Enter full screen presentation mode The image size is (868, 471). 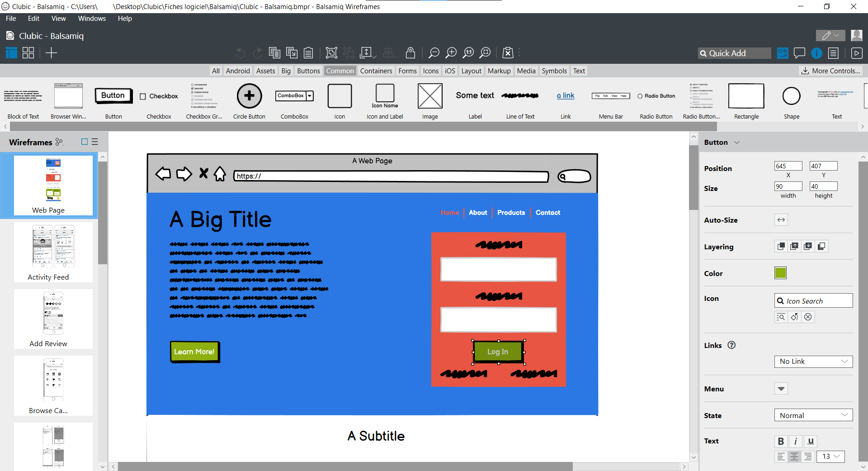click(x=857, y=53)
